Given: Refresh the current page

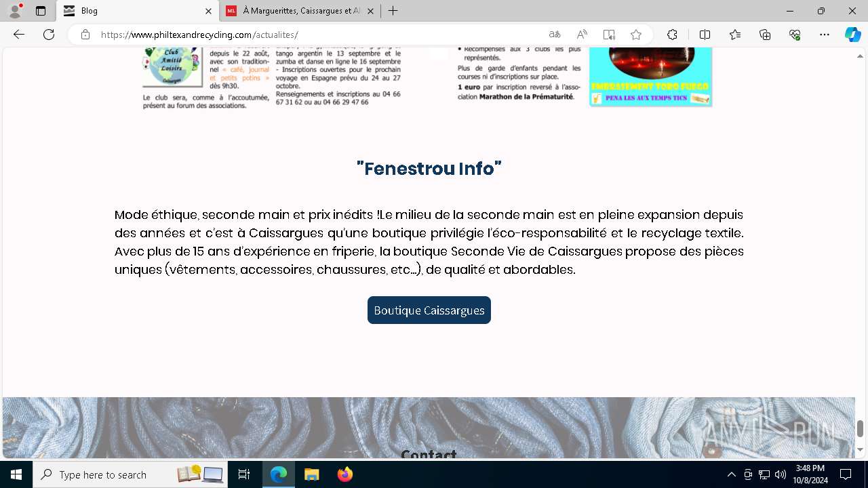Looking at the screenshot, I should click(49, 35).
